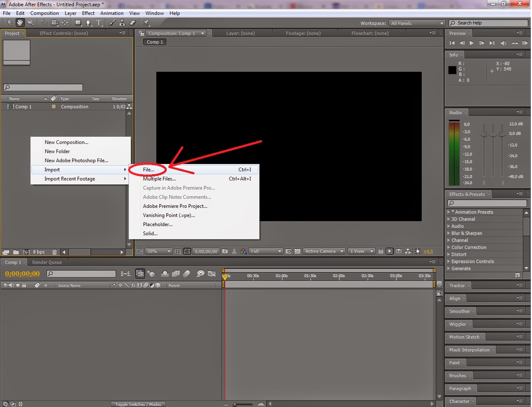Select the Horizontal Type tool

pos(99,23)
